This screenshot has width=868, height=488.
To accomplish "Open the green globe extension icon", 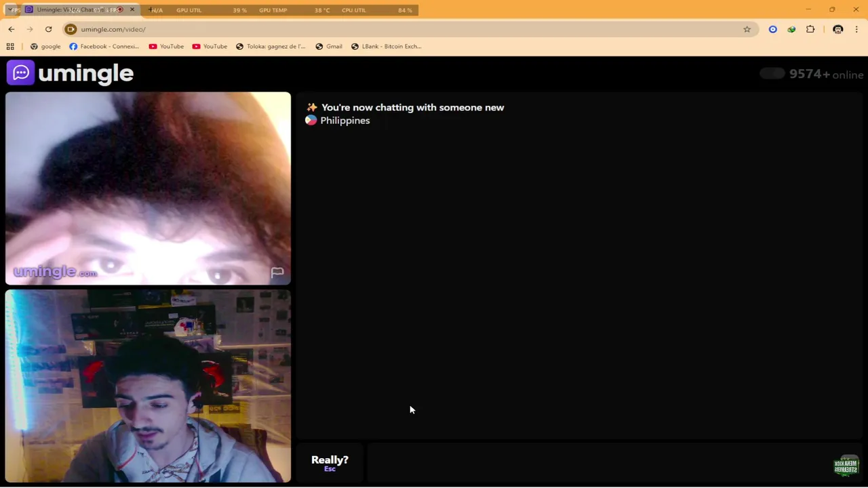I will (791, 29).
